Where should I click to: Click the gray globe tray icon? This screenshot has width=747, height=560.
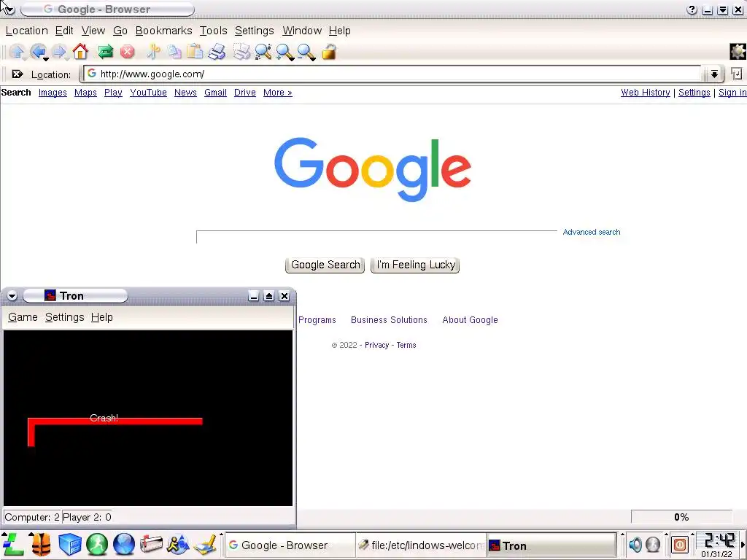pos(653,544)
